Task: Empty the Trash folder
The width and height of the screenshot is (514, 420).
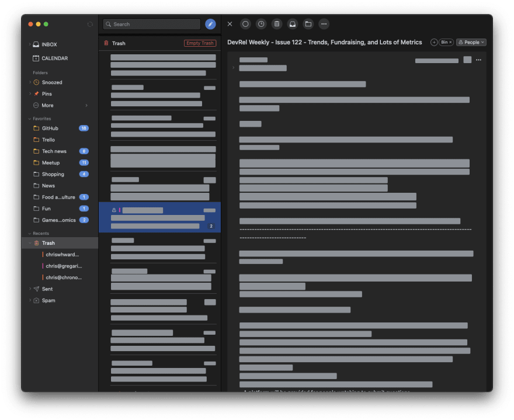Action: click(200, 43)
